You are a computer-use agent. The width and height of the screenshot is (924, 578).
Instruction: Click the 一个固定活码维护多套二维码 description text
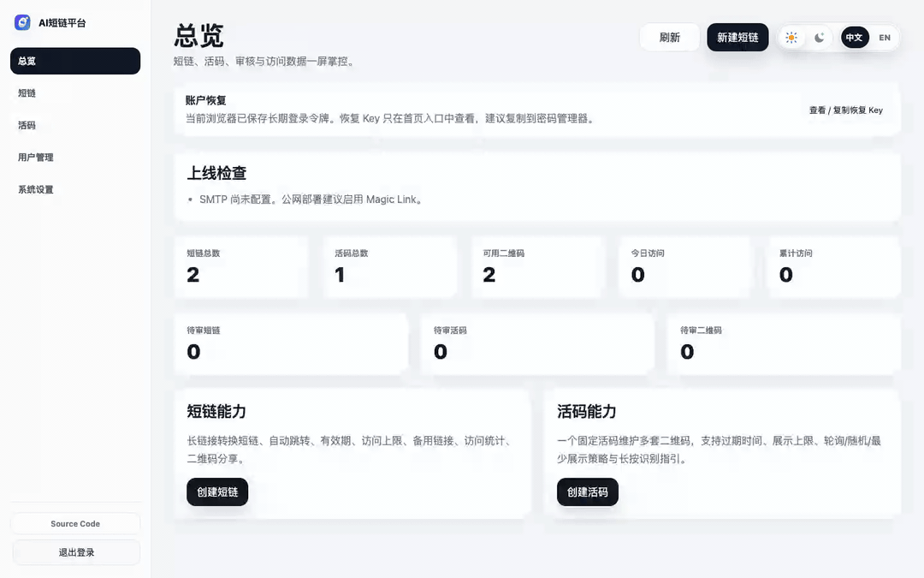719,450
